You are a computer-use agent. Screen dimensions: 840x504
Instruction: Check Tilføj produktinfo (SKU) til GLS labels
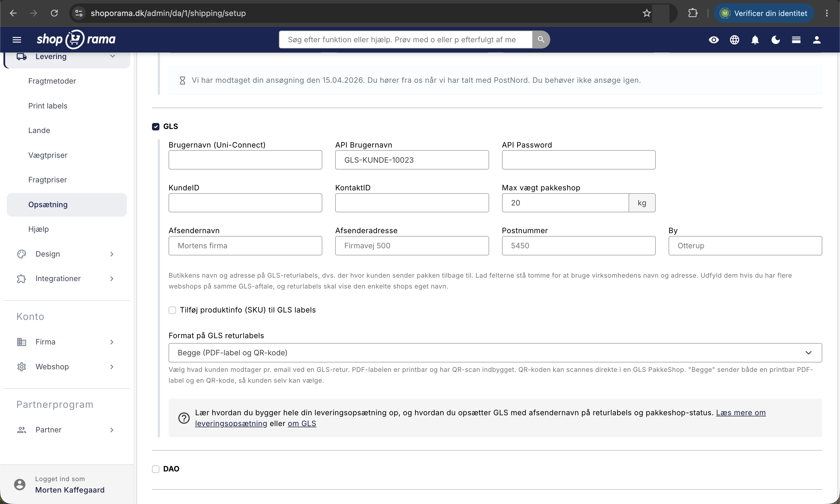[172, 310]
